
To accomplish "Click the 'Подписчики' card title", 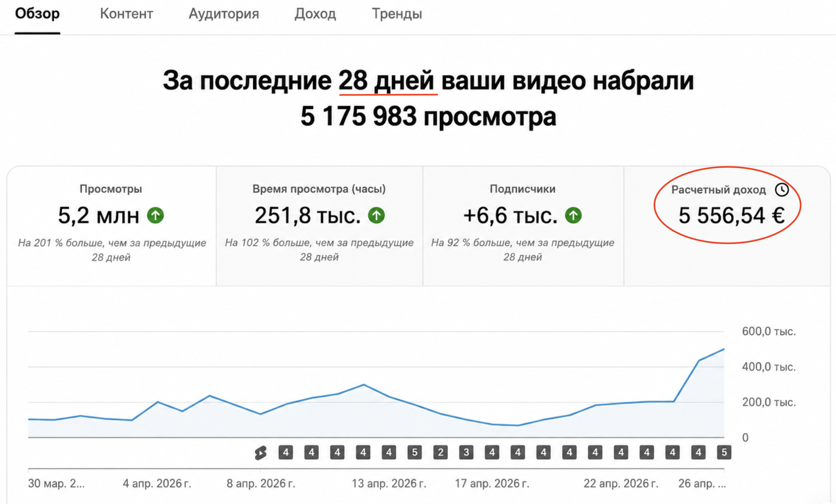I will tap(523, 189).
